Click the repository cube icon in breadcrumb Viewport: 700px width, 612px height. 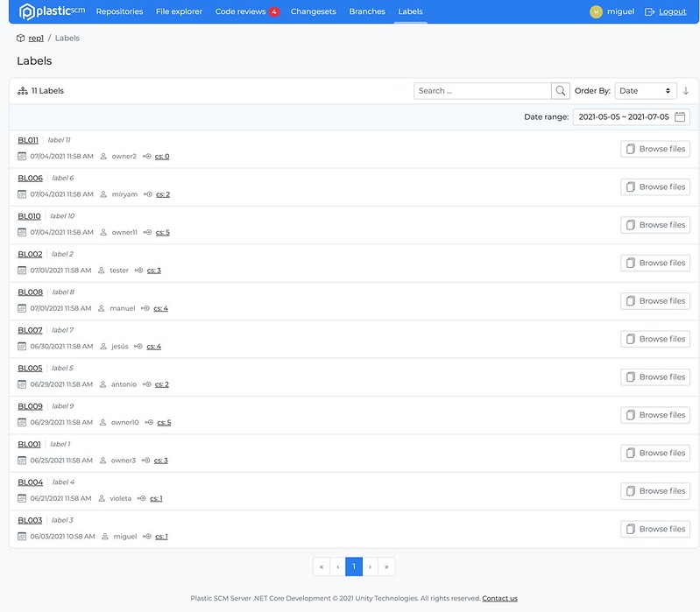coord(20,38)
